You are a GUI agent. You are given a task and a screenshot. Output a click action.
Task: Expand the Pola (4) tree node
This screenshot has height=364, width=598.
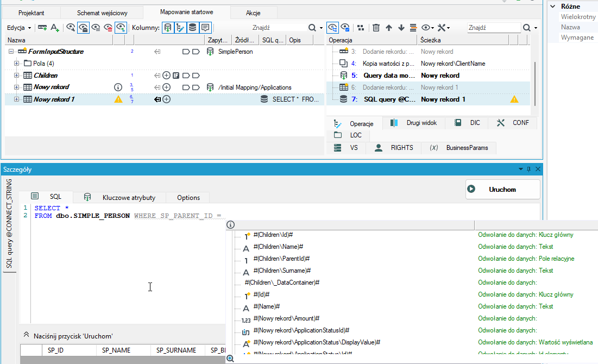[x=16, y=64]
